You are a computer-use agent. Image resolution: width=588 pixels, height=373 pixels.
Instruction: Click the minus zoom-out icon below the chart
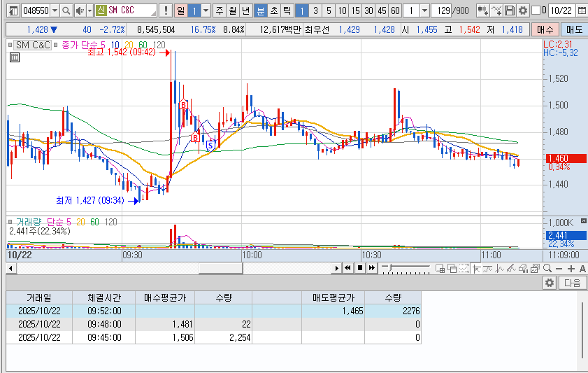(x=559, y=269)
